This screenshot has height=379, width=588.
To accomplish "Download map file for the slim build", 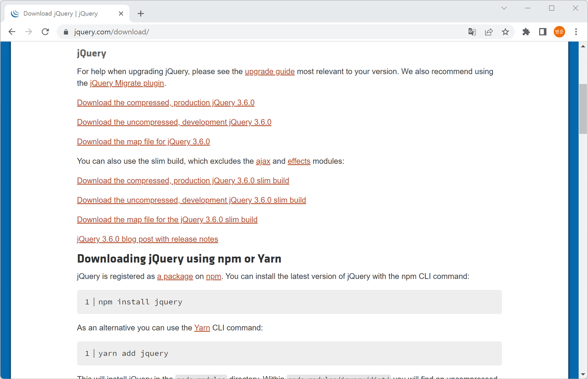I will [x=167, y=220].
